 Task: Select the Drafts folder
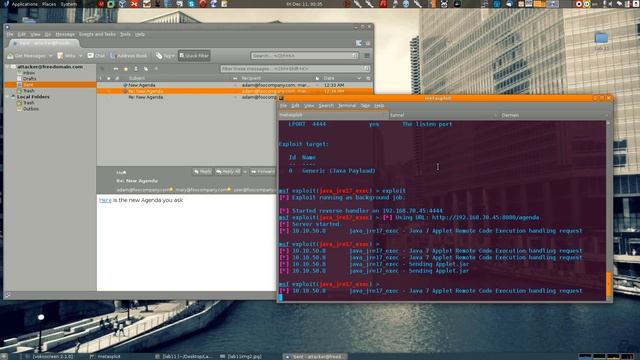(29, 78)
